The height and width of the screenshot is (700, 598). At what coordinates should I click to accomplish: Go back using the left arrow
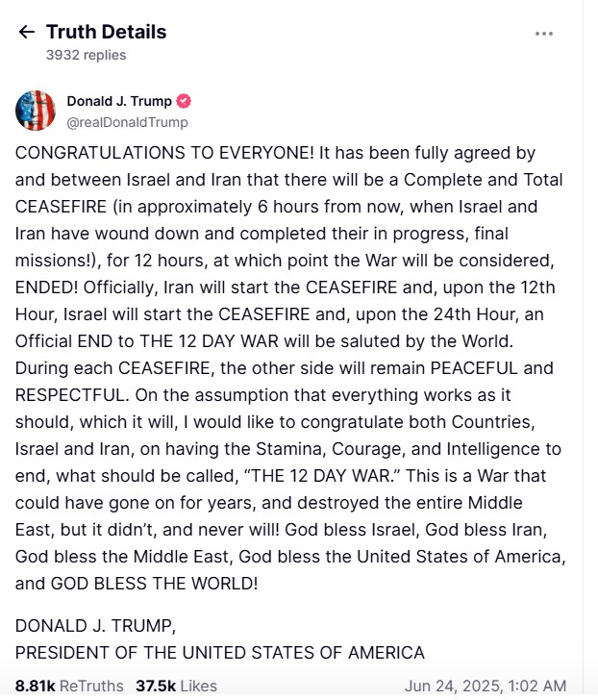point(26,32)
